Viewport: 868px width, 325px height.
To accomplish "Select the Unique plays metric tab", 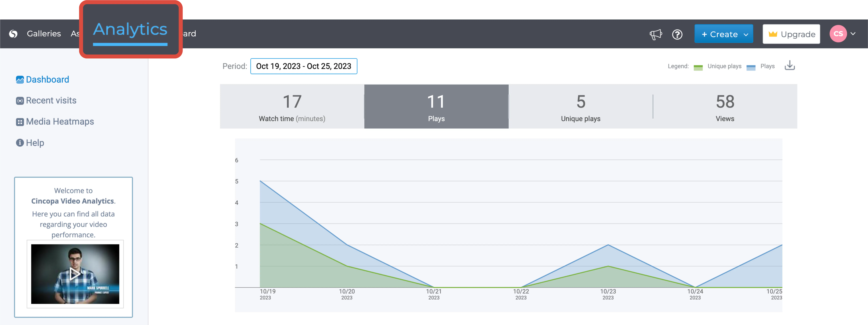I will [x=581, y=106].
